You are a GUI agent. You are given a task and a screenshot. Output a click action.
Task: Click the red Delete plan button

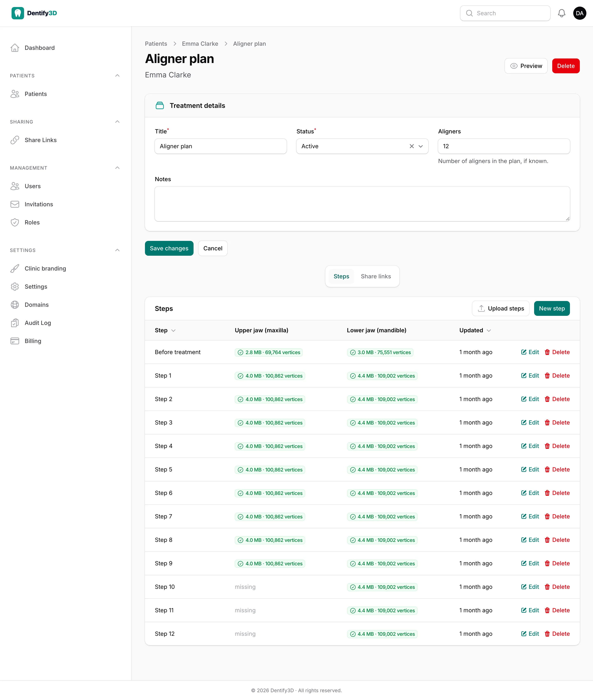566,66
